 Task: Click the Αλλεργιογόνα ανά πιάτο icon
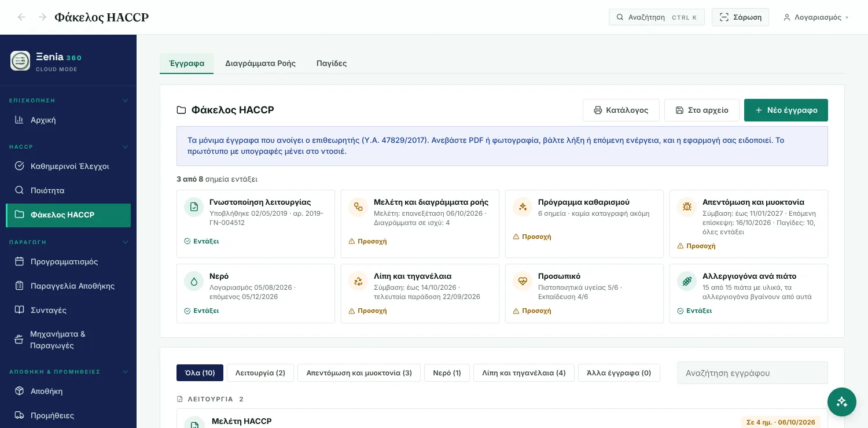coord(687,281)
